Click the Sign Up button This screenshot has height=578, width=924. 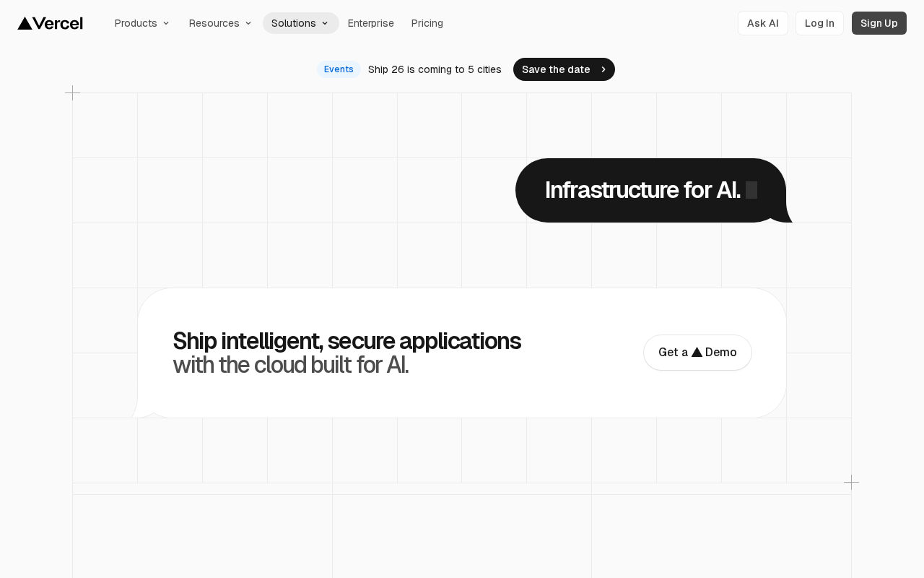coord(879,23)
